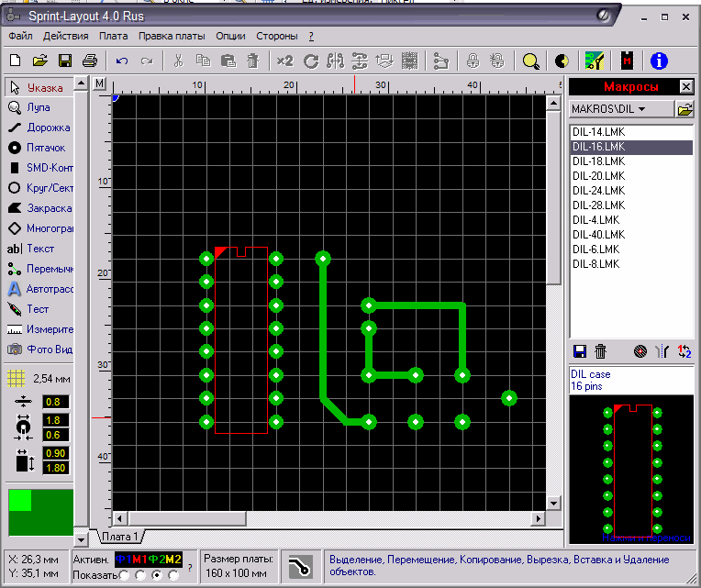Open the Опции menu
701x588 pixels.
(x=230, y=36)
